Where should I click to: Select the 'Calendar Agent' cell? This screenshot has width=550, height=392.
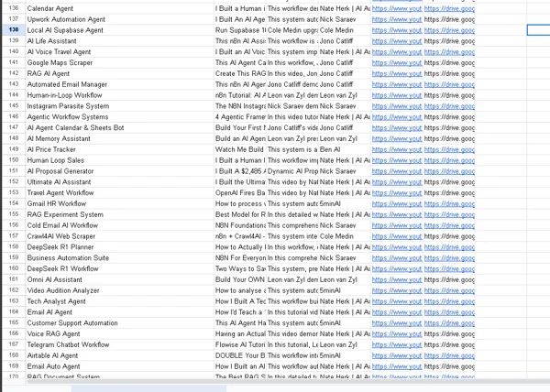coord(120,8)
